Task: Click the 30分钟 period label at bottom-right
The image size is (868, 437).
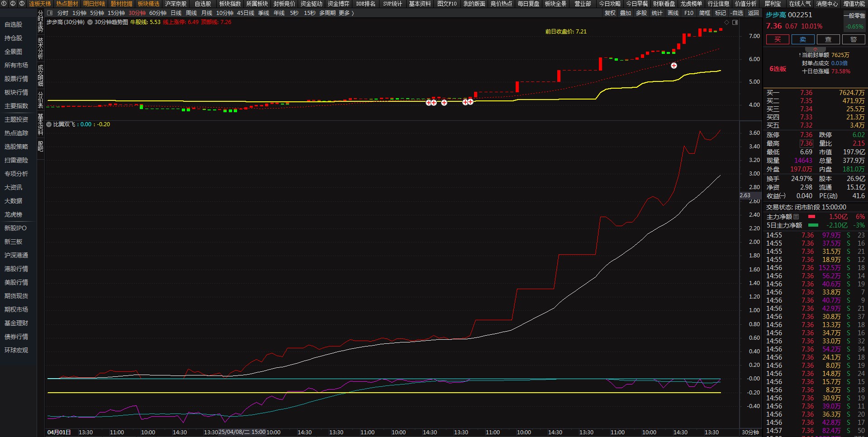Action: pyautogui.click(x=750, y=432)
